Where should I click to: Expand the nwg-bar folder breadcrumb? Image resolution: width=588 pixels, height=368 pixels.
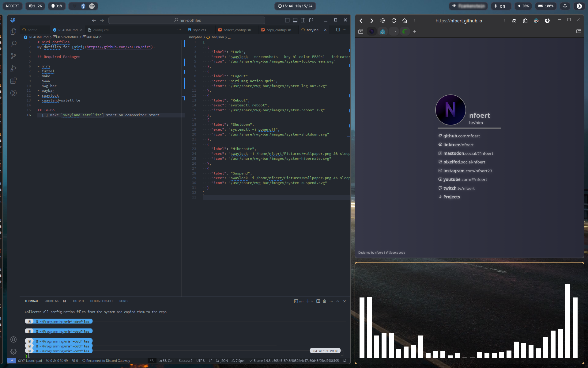[x=195, y=37]
